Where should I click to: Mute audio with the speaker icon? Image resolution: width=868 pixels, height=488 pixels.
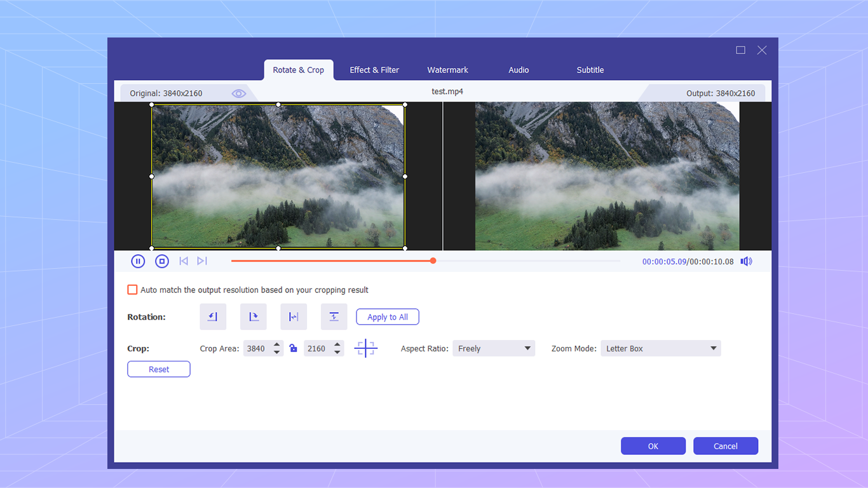click(746, 261)
